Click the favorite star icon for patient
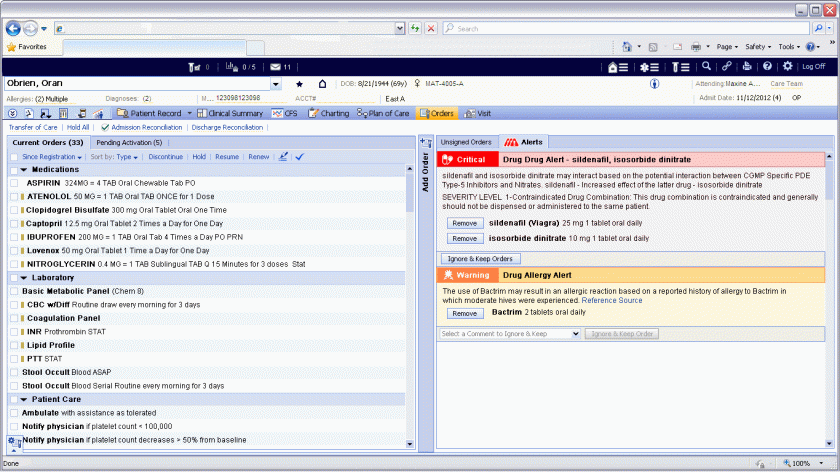The image size is (840, 472). (299, 84)
